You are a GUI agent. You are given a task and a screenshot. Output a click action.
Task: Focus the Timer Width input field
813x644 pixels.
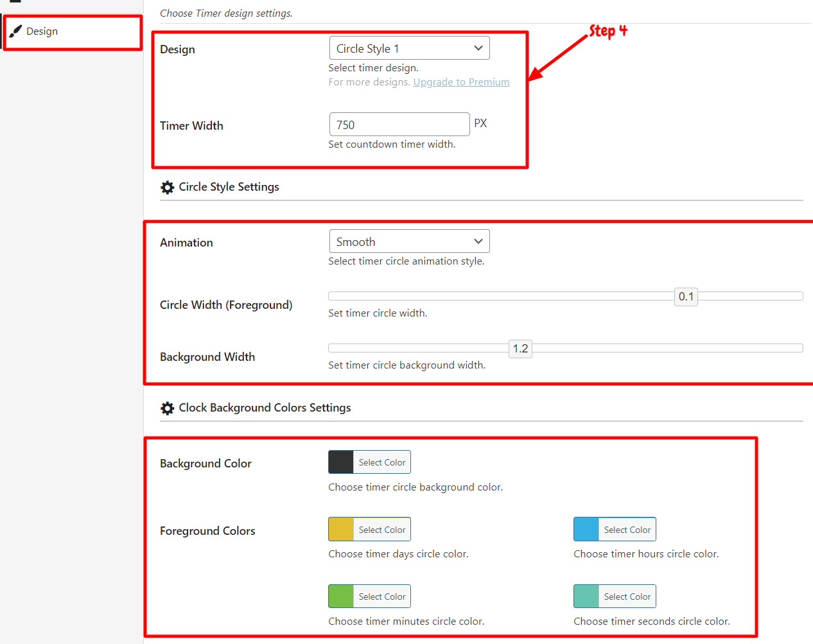[399, 125]
